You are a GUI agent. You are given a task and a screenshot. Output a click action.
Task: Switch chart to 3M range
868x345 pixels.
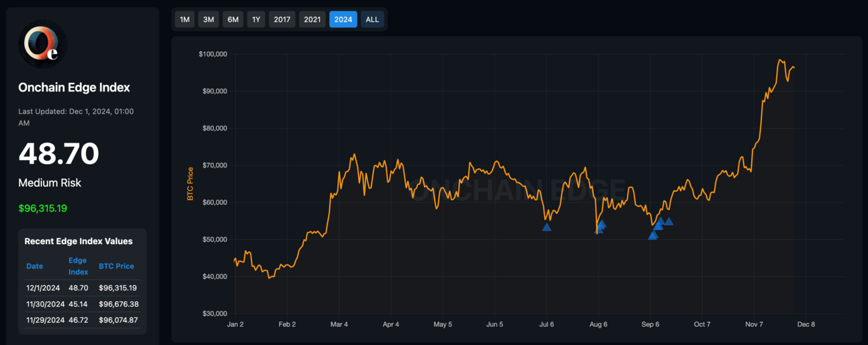209,20
